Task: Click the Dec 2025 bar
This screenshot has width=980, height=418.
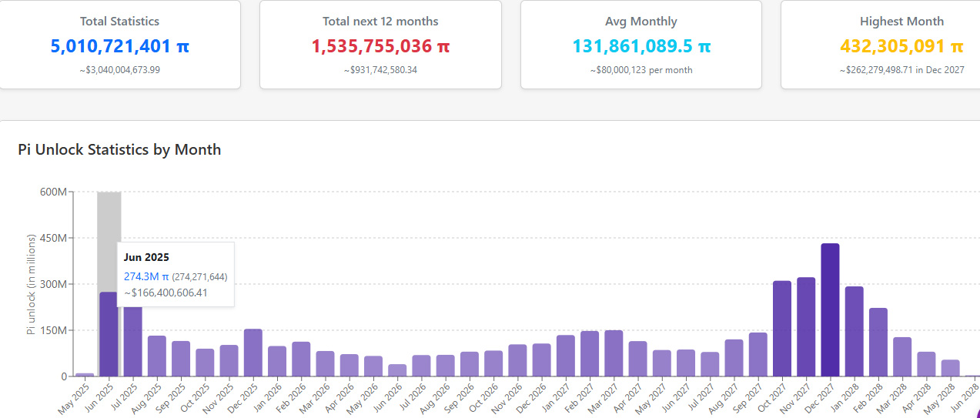Action: point(253,353)
